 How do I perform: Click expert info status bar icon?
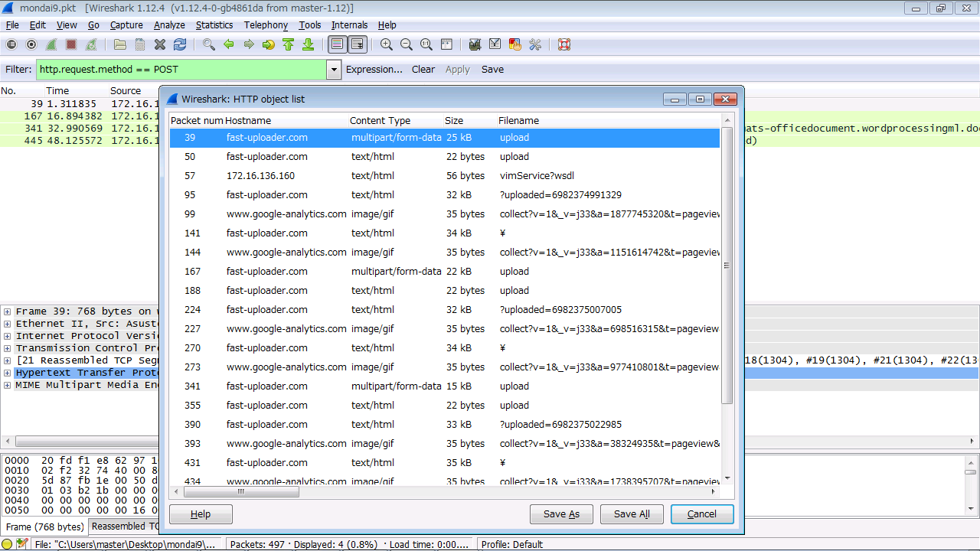[7, 544]
